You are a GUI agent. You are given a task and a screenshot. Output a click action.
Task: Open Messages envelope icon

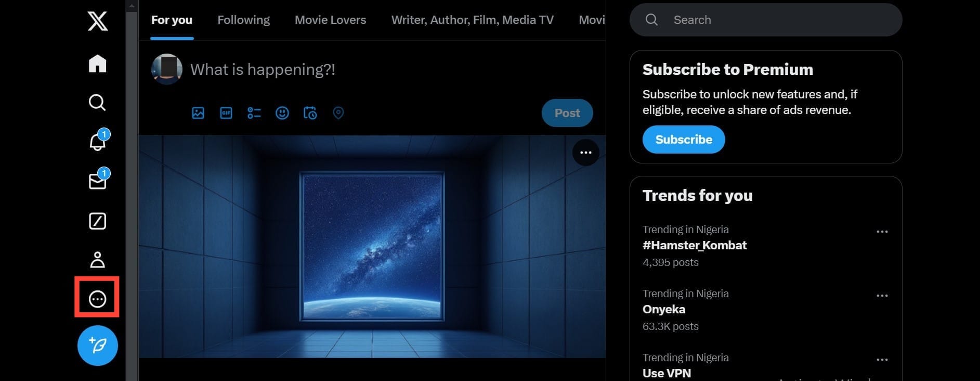click(x=98, y=181)
